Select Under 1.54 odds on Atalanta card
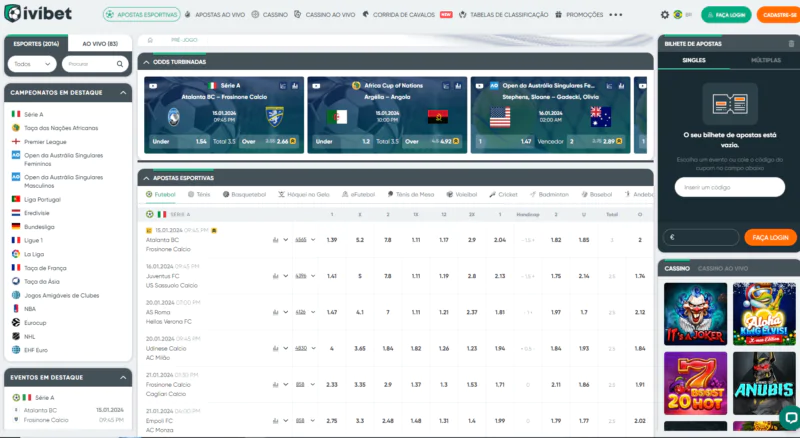800x438 pixels. pyautogui.click(x=179, y=141)
